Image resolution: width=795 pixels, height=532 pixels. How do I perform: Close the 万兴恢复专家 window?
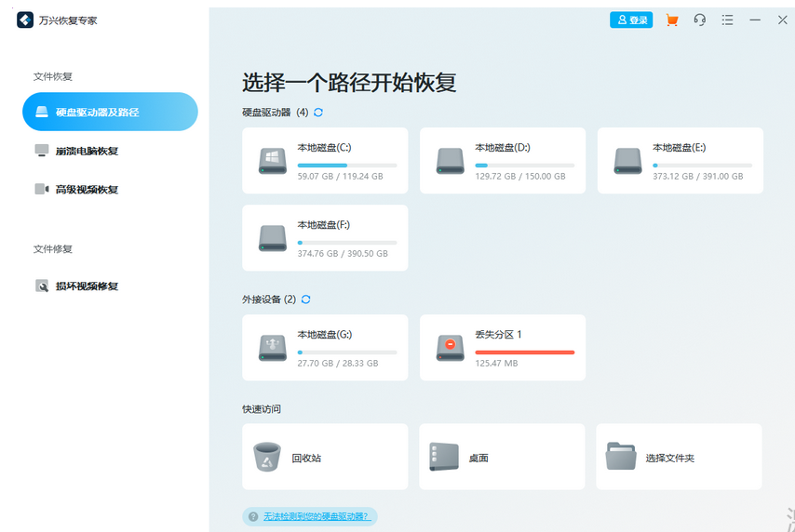click(x=782, y=20)
